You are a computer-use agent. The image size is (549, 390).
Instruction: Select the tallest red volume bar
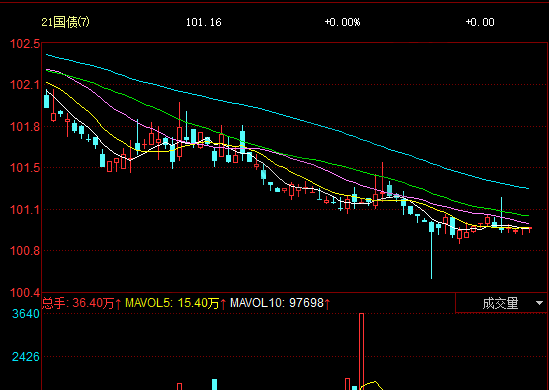tap(362, 351)
